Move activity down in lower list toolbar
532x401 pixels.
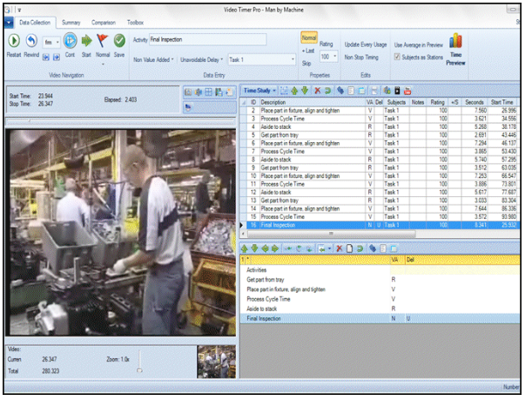pos(254,248)
